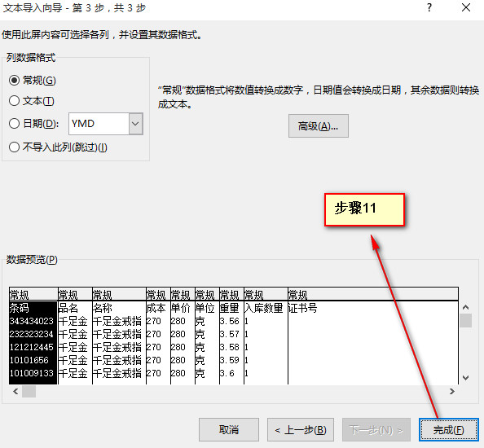Click weight value 3.56 in preview
The width and height of the screenshot is (484, 448).
coord(229,321)
